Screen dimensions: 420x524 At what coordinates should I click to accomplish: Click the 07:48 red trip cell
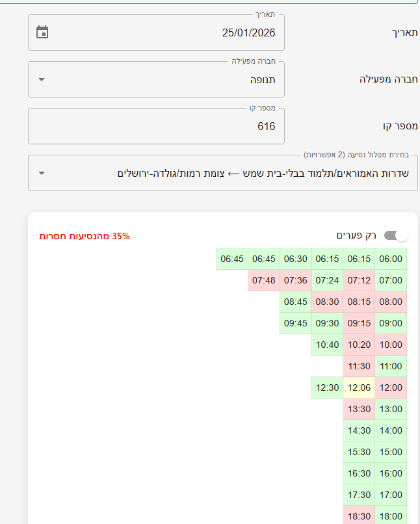pos(264,280)
